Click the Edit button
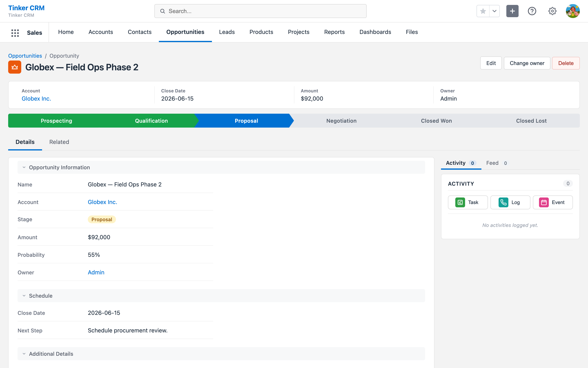Screen dimensions: 588x368 [x=491, y=63]
